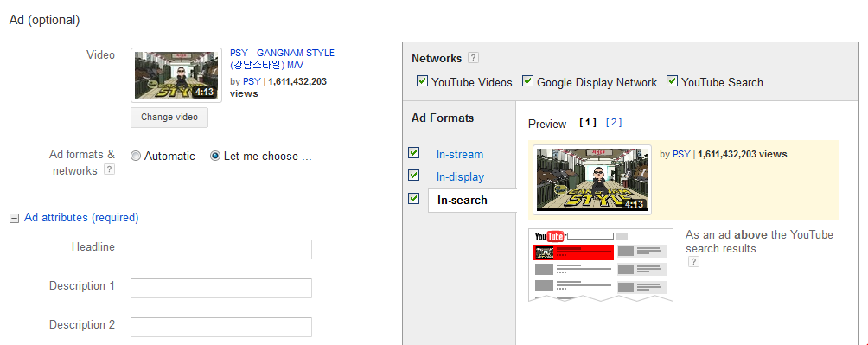Screen dimensions: 868x345
Task: Click the Headline input field
Action: tap(220, 249)
